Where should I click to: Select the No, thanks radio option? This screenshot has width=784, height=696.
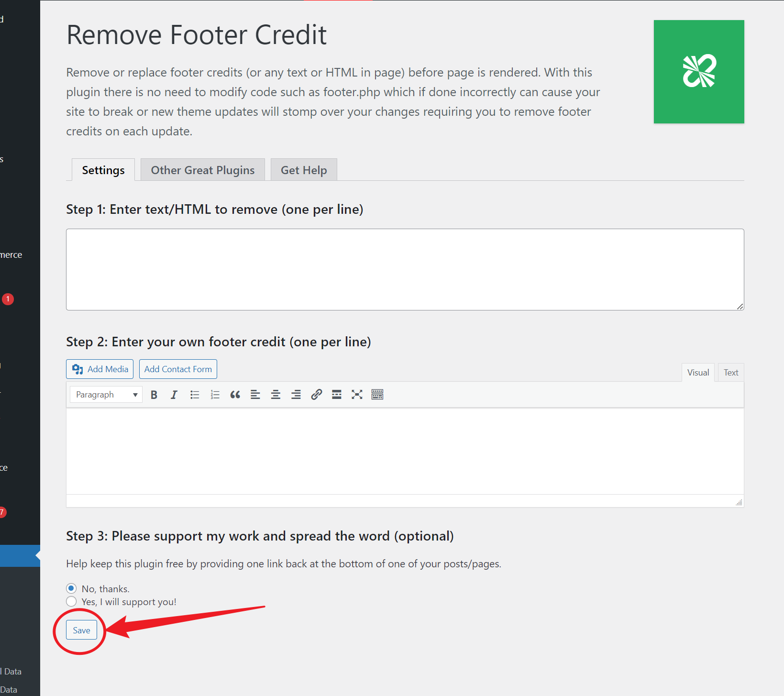click(x=71, y=588)
